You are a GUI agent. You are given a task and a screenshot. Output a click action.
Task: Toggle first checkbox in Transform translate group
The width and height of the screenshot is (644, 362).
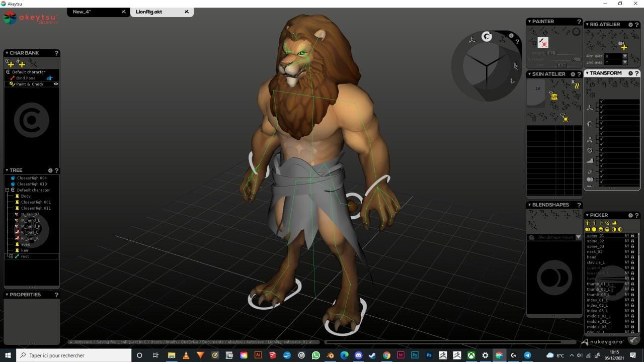click(x=601, y=102)
